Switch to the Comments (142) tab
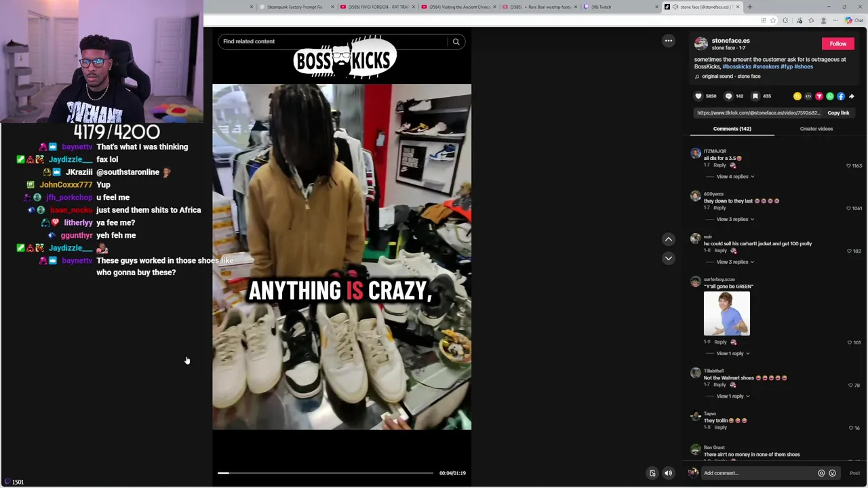The width and height of the screenshot is (868, 488). tap(732, 129)
